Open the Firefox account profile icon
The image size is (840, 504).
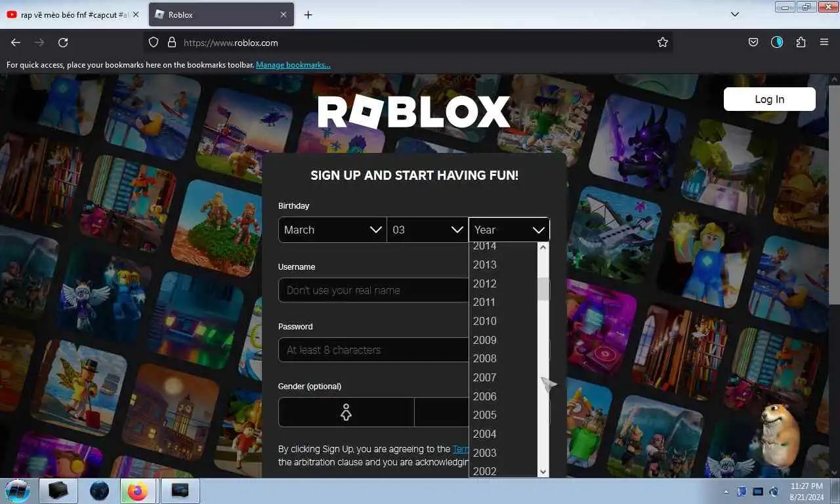point(777,42)
